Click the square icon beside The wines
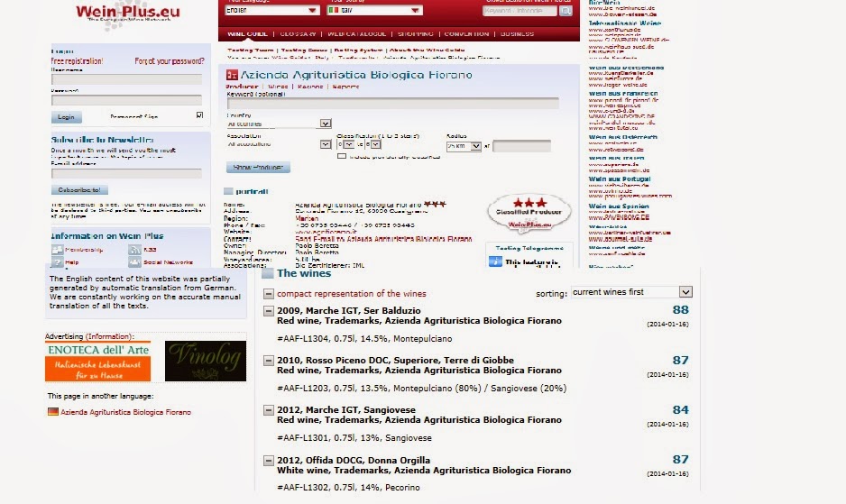846x504 pixels. click(268, 273)
